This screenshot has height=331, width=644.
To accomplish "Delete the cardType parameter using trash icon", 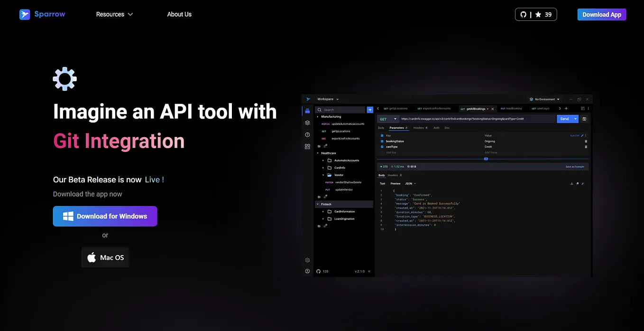I will [586, 147].
